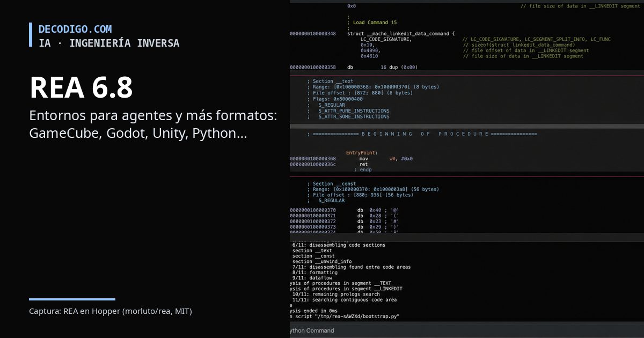This screenshot has width=644, height=338.
Task: Click the 'File offset : [880; 936[ (56 bytes)' line
Action: [x=360, y=195]
